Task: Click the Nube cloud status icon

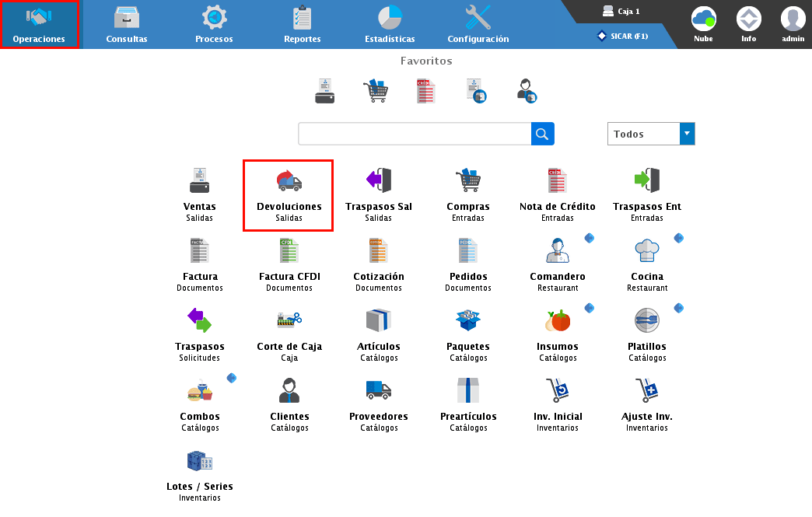Action: point(703,19)
